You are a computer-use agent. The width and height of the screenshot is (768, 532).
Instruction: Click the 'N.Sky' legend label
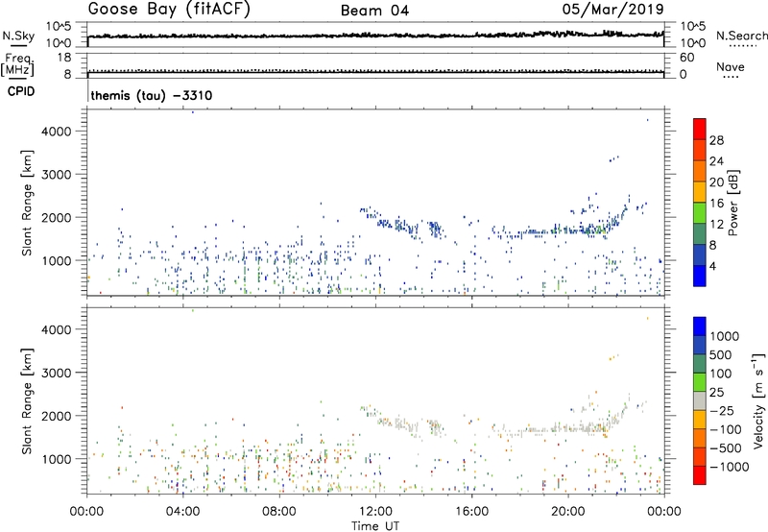point(18,36)
